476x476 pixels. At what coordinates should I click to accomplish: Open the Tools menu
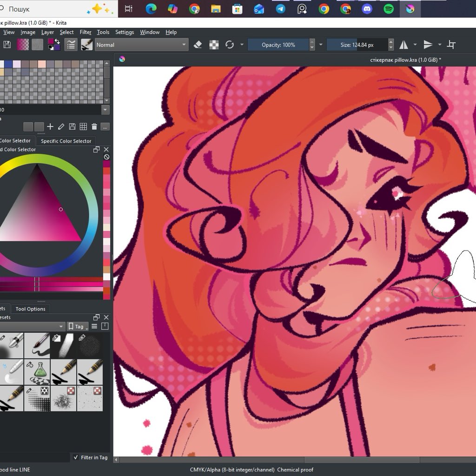tap(103, 32)
